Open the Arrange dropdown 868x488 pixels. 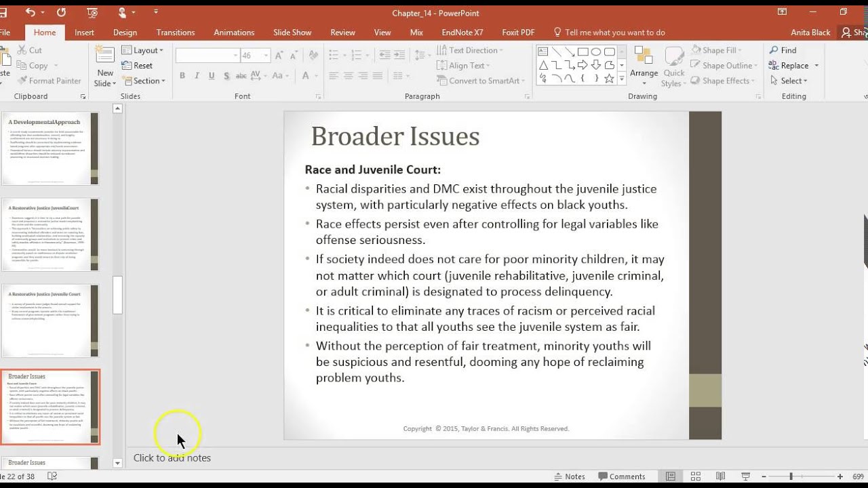click(644, 66)
